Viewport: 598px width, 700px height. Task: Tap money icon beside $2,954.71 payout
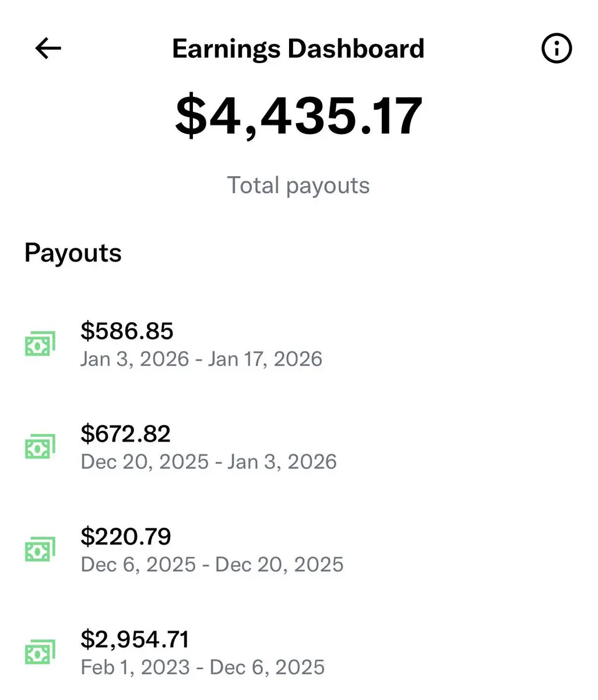[40, 652]
